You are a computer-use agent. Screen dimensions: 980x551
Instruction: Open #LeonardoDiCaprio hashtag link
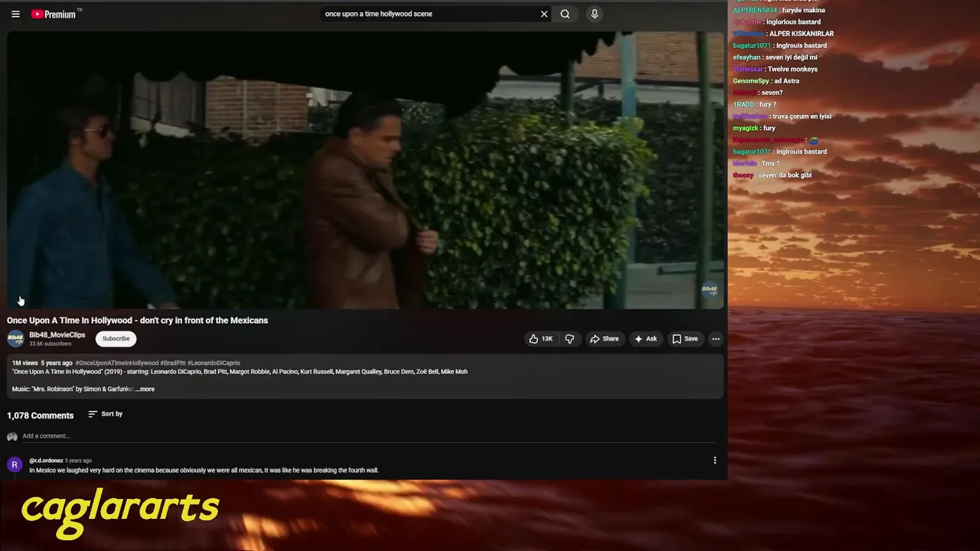[x=214, y=363]
